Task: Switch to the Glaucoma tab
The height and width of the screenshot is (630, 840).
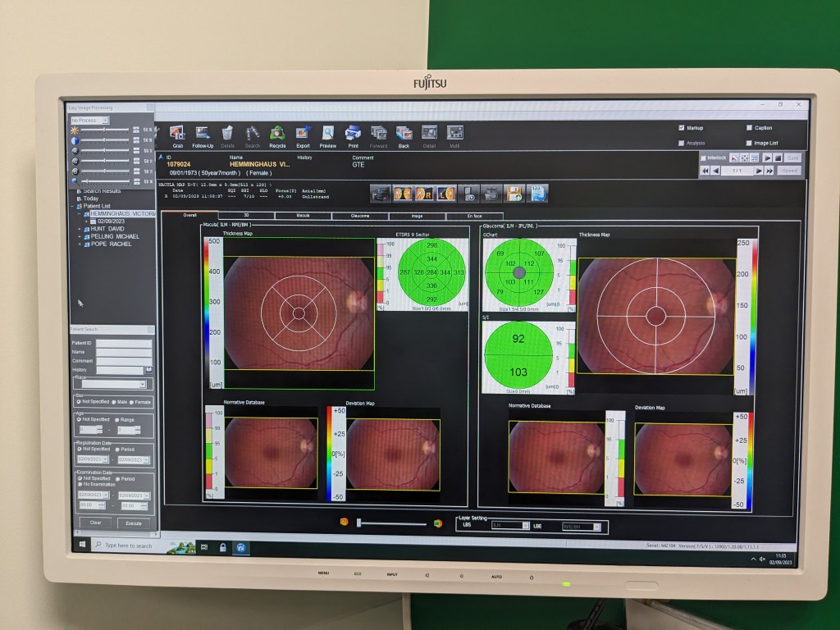Action: pyautogui.click(x=359, y=216)
